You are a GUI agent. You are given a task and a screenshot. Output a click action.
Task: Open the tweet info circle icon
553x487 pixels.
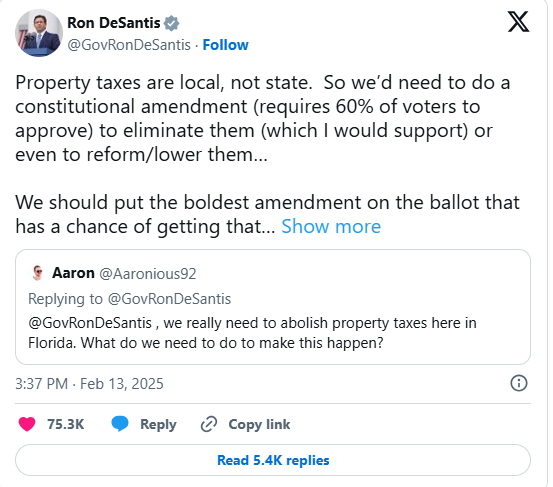pos(519,383)
